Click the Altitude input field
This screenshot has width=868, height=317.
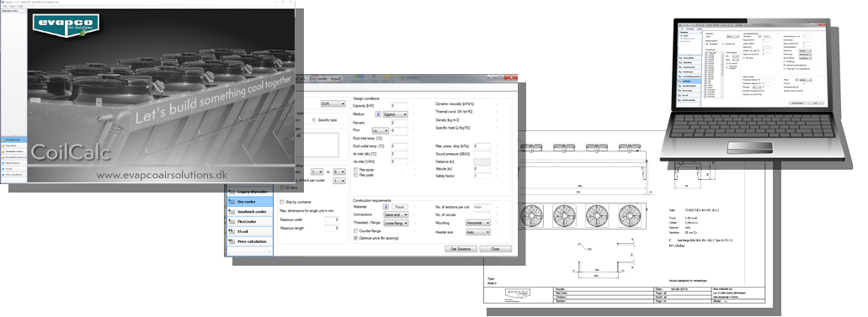482,169
